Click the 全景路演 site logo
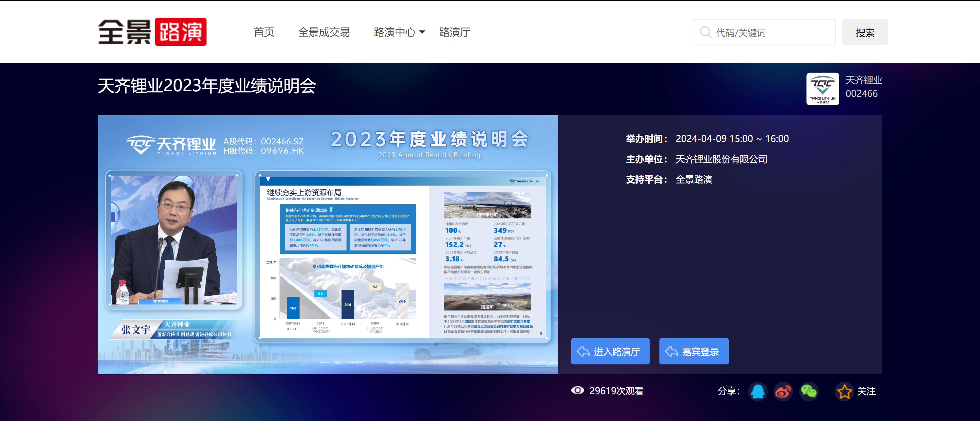 152,32
